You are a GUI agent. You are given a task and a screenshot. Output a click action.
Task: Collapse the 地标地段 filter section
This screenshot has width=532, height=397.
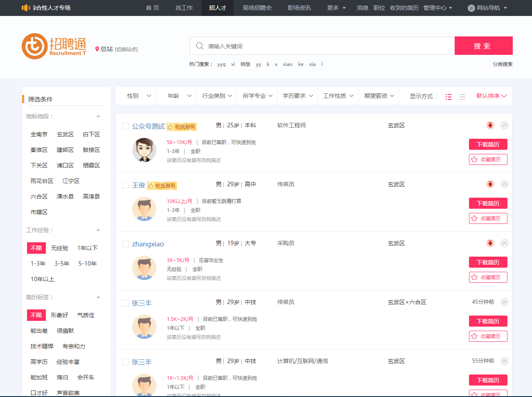coord(98,116)
